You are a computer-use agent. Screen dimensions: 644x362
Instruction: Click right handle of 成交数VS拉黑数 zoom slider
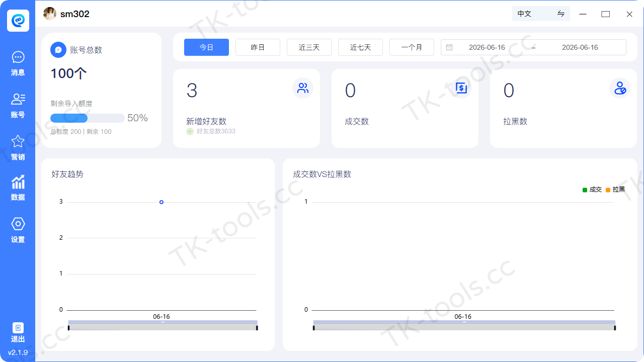[615, 328]
